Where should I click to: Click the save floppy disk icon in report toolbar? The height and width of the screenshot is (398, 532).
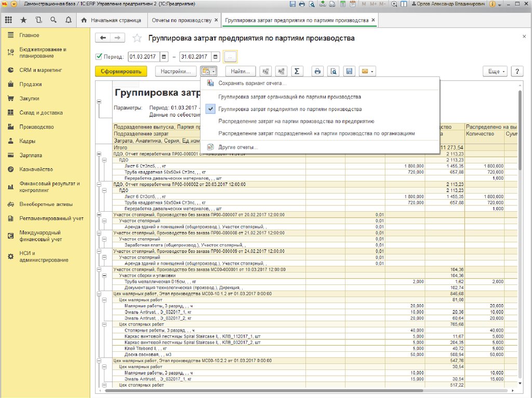tap(349, 72)
